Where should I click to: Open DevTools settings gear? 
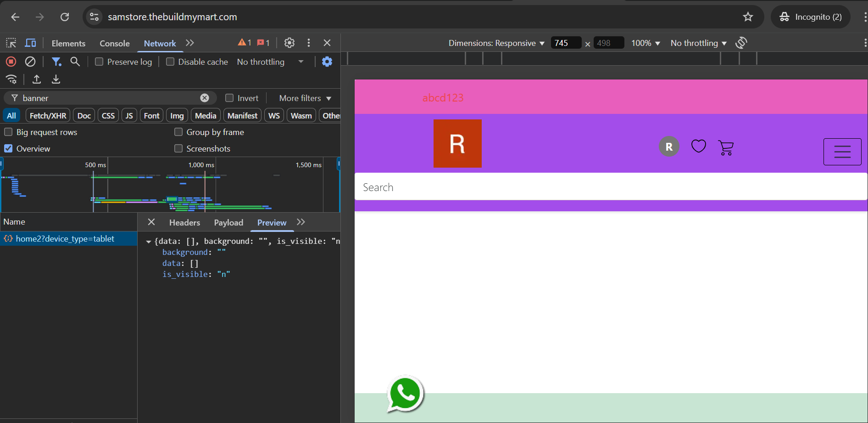click(289, 43)
